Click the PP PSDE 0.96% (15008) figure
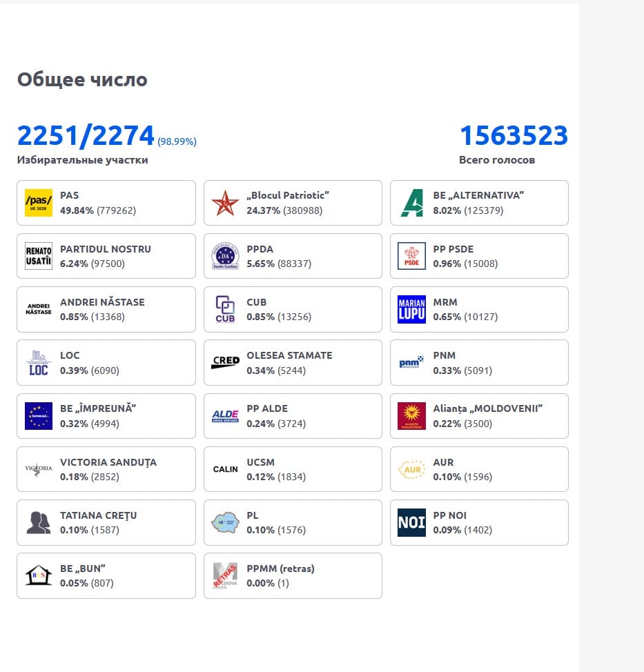 [465, 264]
